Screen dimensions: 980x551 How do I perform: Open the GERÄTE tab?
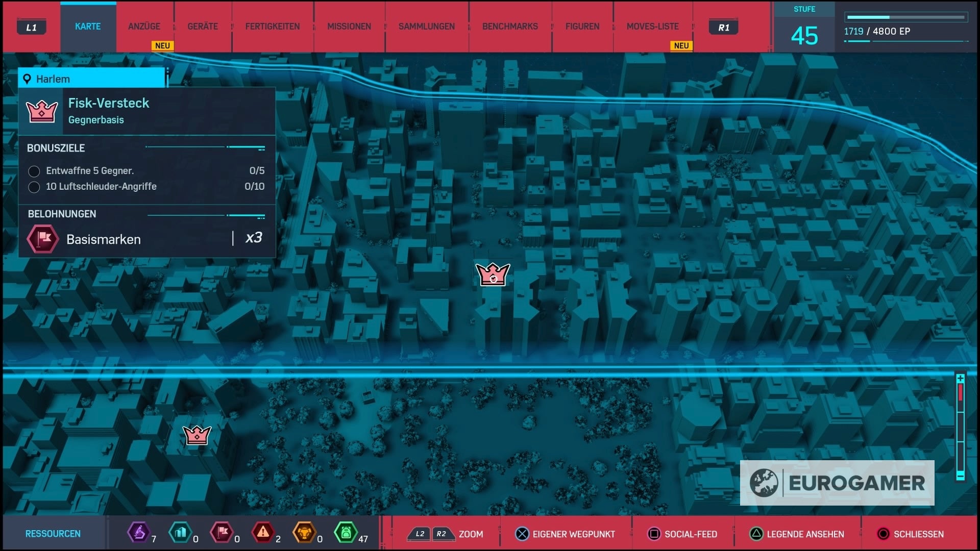coord(203,27)
